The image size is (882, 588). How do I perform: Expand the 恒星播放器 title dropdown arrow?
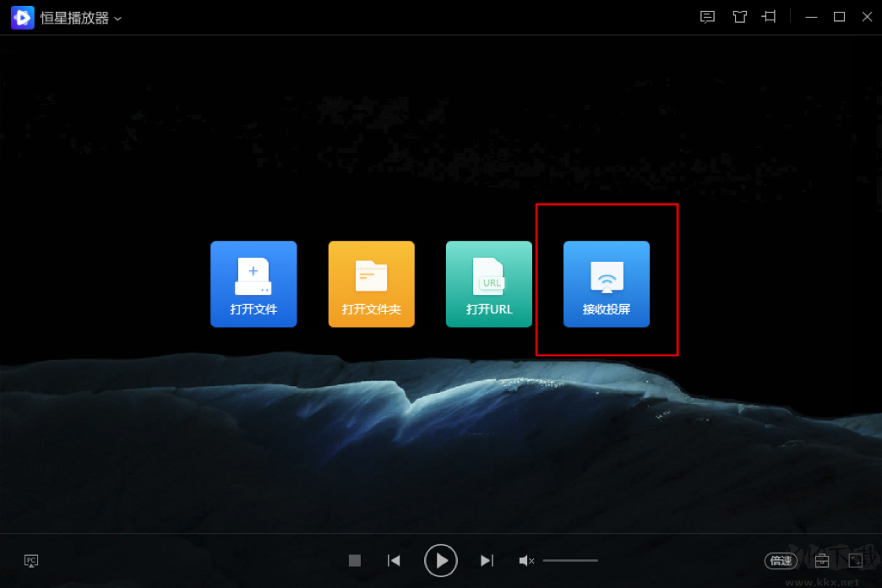click(x=118, y=19)
